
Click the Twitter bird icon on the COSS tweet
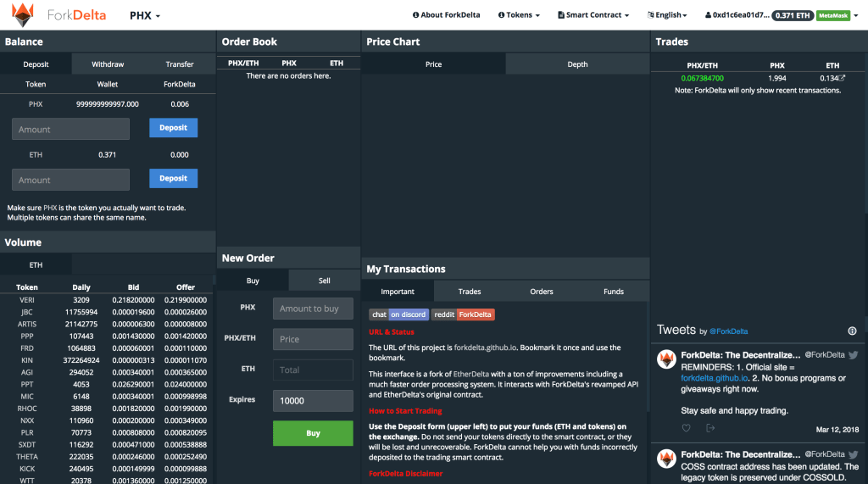853,454
